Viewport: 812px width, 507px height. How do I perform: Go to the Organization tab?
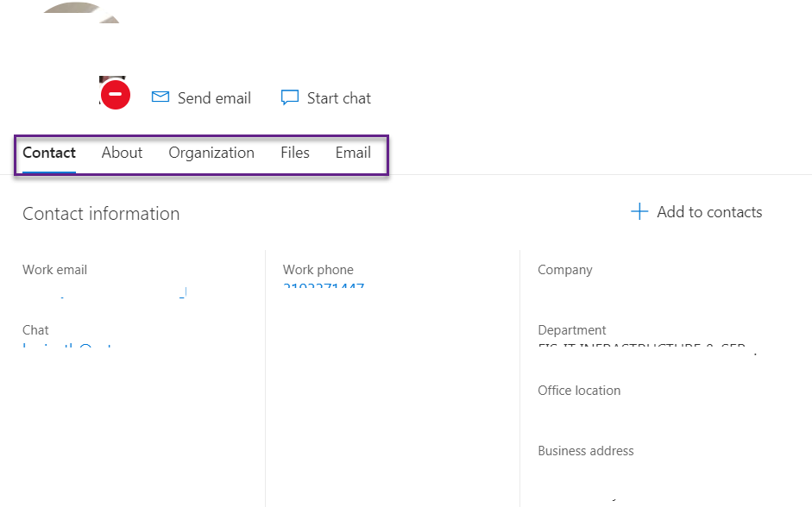211,153
